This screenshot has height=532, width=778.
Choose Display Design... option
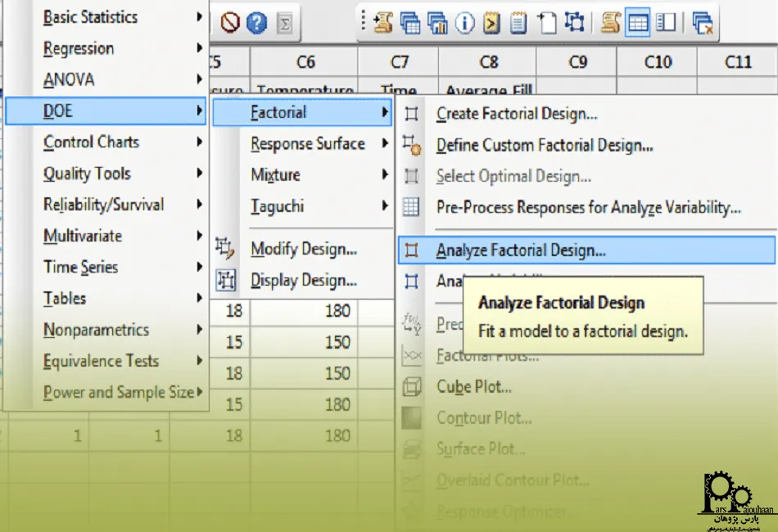click(x=302, y=280)
